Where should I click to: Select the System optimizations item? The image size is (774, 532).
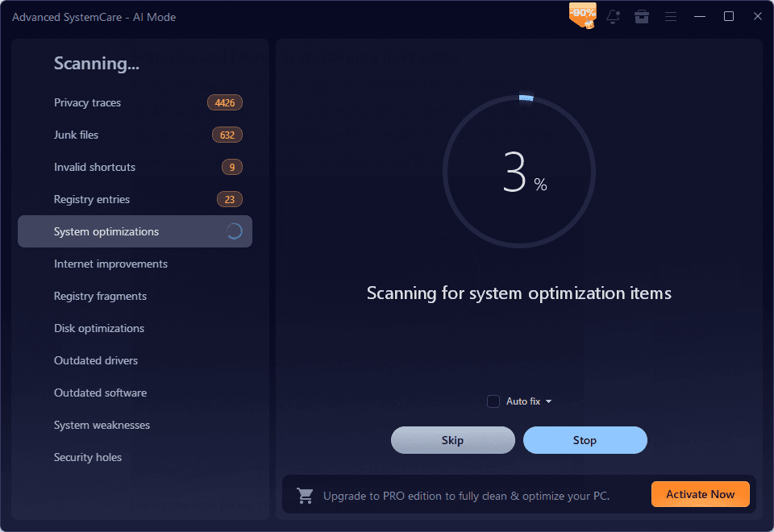click(x=135, y=231)
